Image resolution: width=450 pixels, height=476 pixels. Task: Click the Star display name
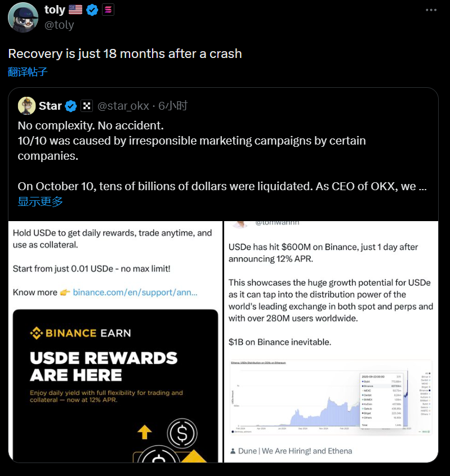[50, 106]
